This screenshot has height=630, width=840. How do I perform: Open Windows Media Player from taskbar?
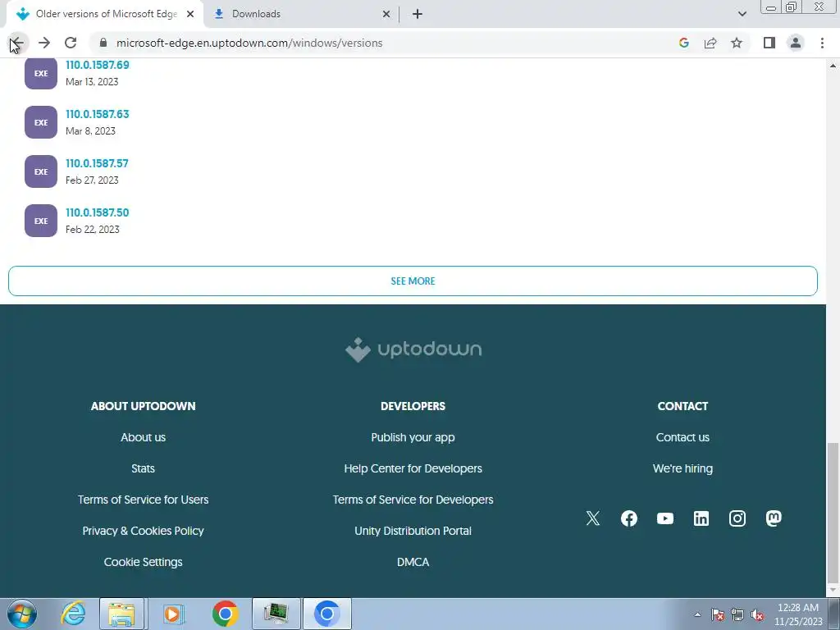pos(173,614)
